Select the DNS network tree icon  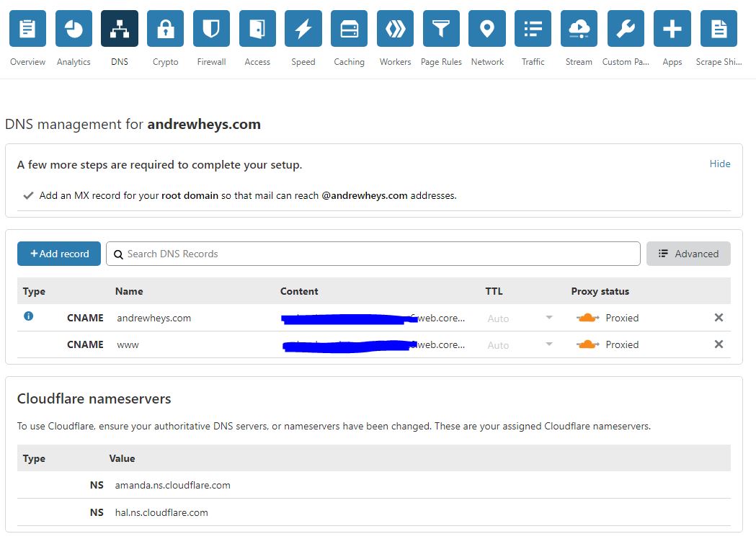(x=120, y=28)
